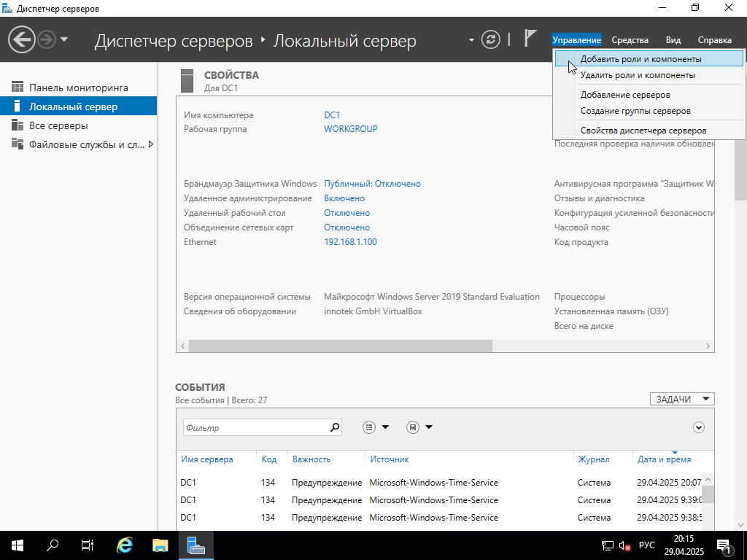Refresh Server Manager with the circular arrows icon
The image size is (747, 560).
tap(491, 39)
